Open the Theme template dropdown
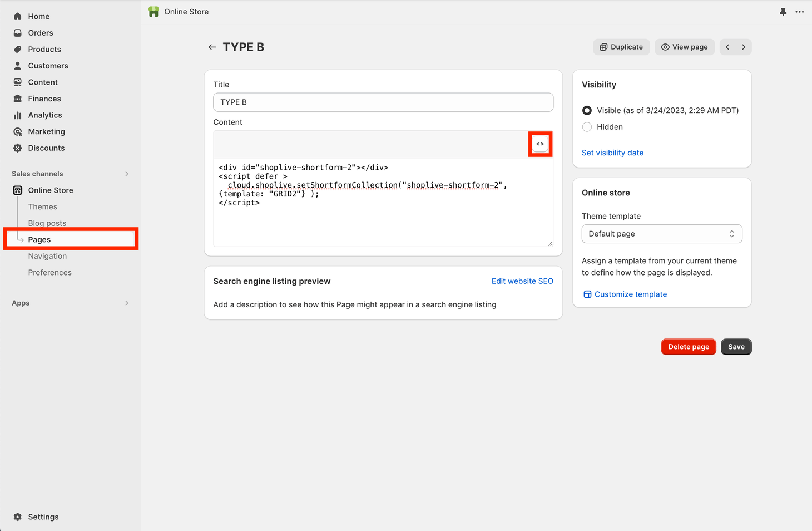812x531 pixels. point(662,234)
